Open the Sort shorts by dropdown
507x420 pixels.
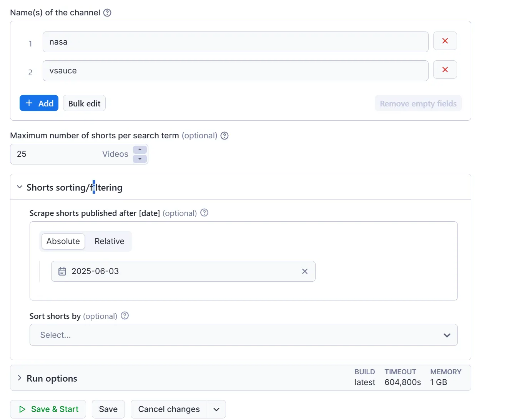tap(243, 335)
